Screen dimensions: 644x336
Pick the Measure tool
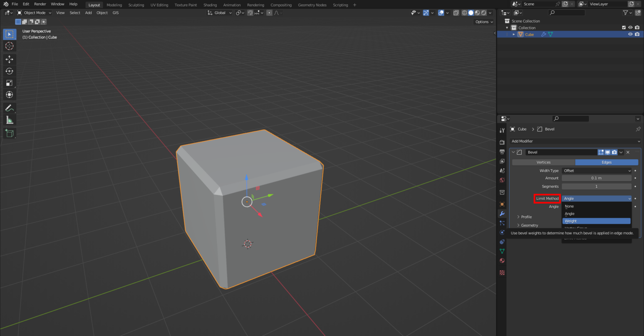[x=9, y=120]
